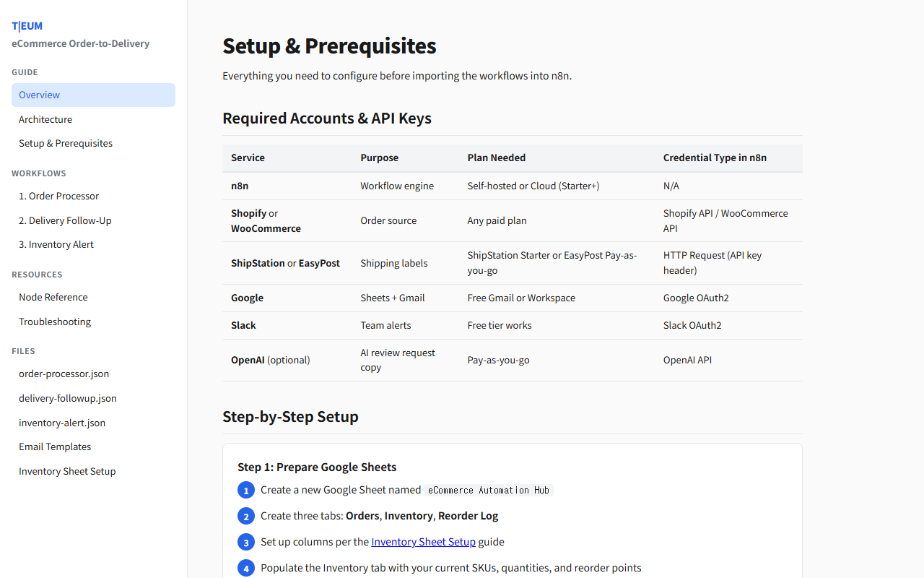The width and height of the screenshot is (924, 578).
Task: Open the 1. Order Processor workflow
Action: [x=58, y=196]
